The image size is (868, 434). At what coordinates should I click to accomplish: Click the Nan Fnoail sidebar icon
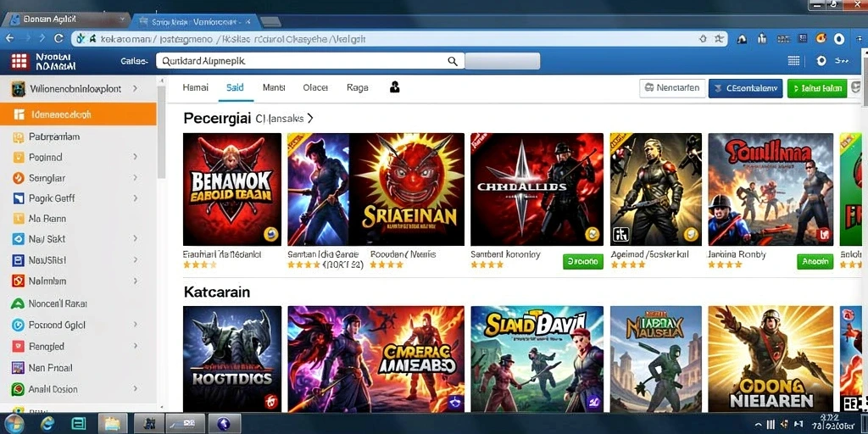pos(19,368)
